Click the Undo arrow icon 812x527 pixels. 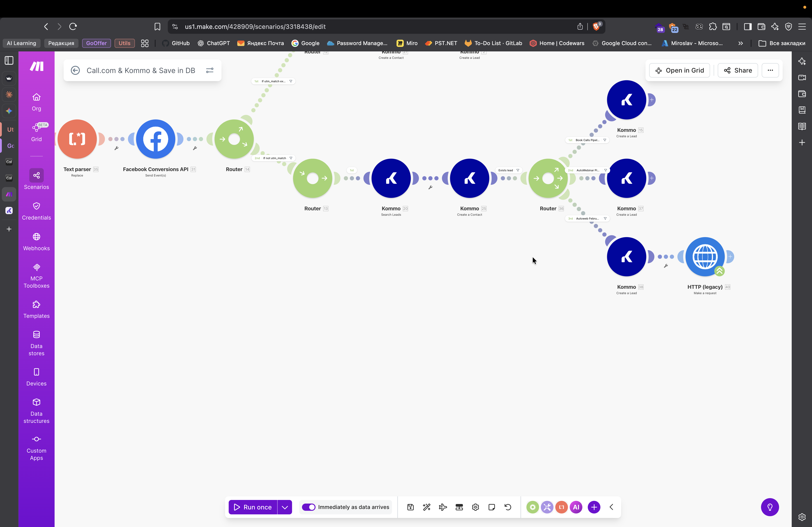(508, 507)
